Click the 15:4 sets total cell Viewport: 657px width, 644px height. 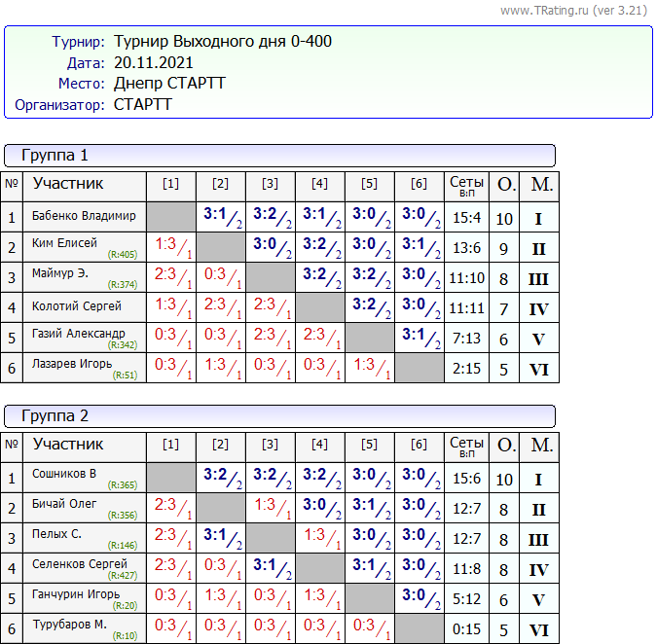465,219
